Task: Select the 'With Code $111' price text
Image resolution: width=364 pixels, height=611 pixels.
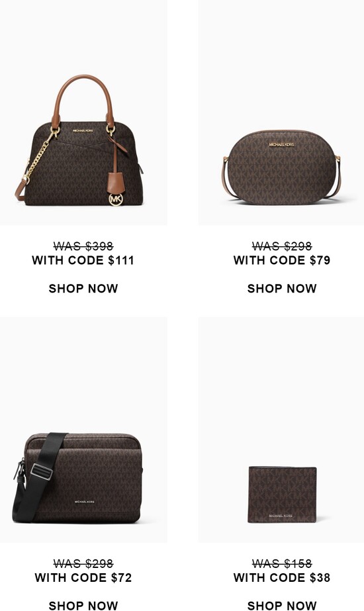Action: [83, 260]
